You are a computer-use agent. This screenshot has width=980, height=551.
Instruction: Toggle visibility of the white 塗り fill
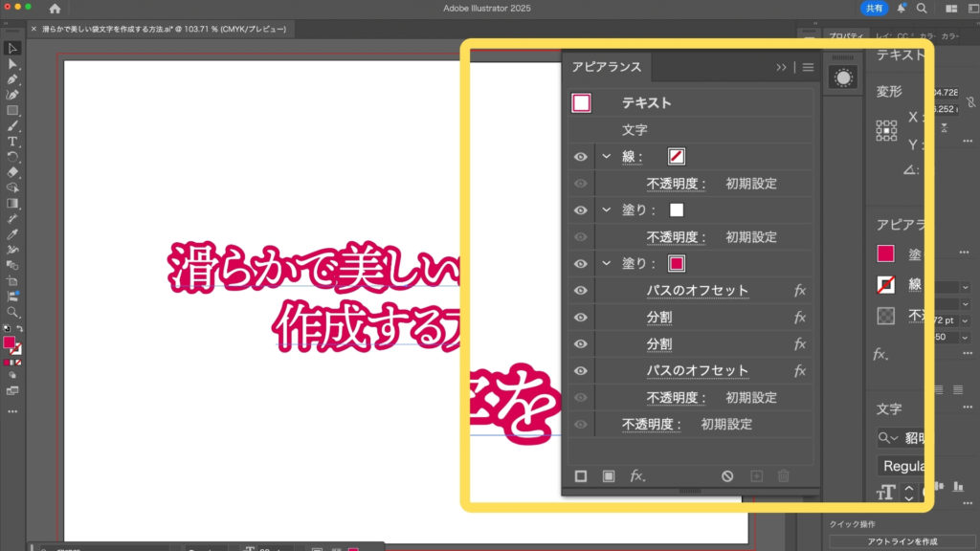(x=580, y=210)
